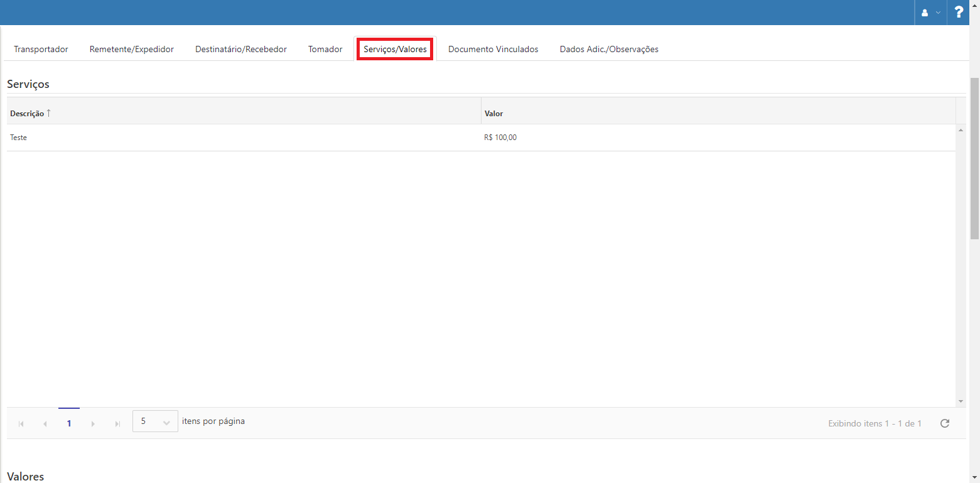This screenshot has height=483, width=980.
Task: Click the page's vertical scrollbar thumb
Action: point(974,157)
